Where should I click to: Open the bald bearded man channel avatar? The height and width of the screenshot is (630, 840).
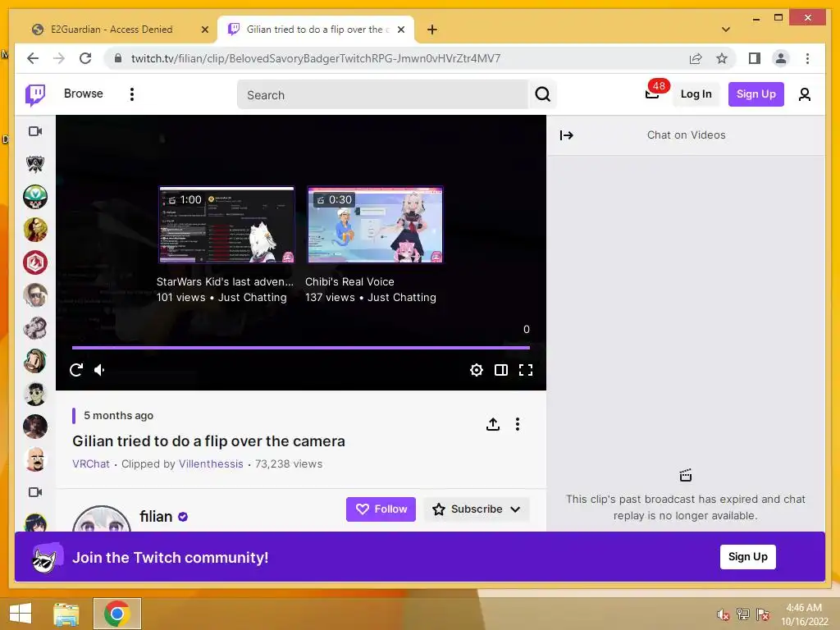(35, 459)
